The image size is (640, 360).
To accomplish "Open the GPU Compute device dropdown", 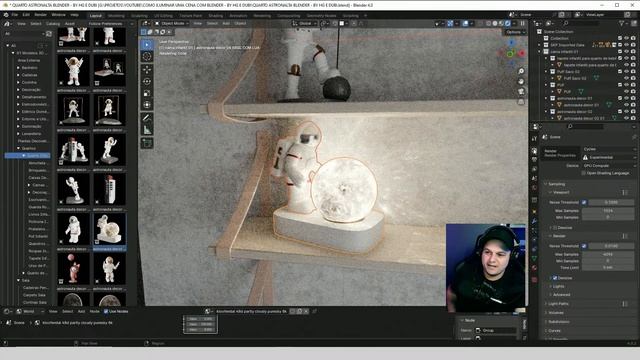I will coord(609,166).
